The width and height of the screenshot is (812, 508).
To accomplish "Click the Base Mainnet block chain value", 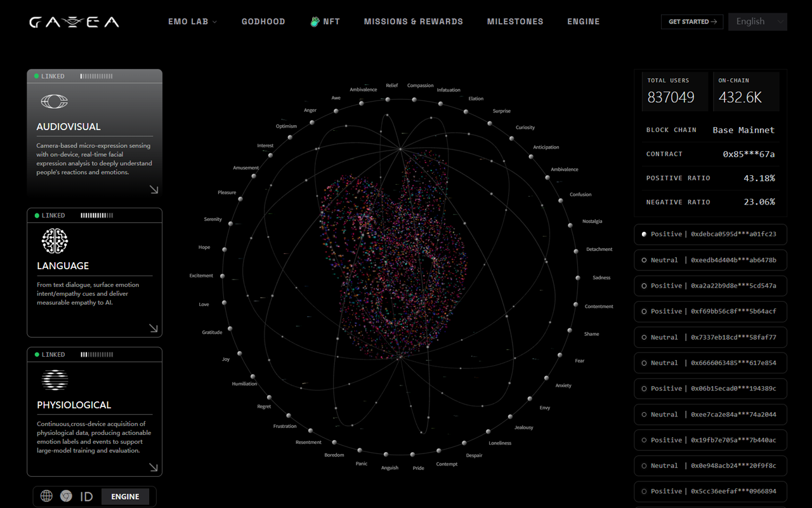I will [743, 130].
